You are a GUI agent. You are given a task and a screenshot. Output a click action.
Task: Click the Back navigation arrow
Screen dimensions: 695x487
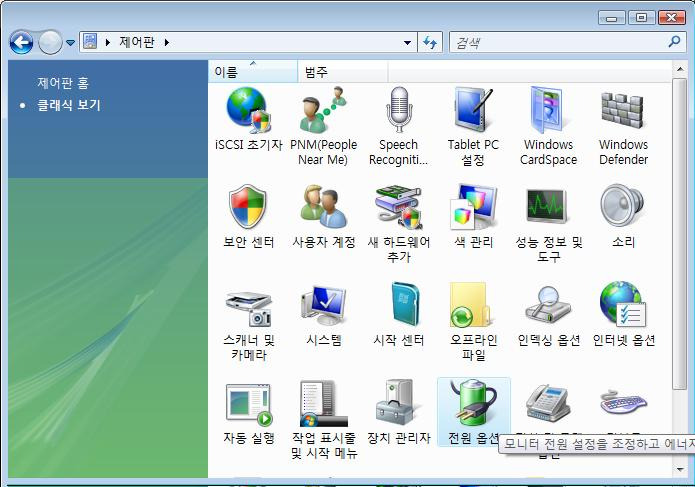point(21,43)
